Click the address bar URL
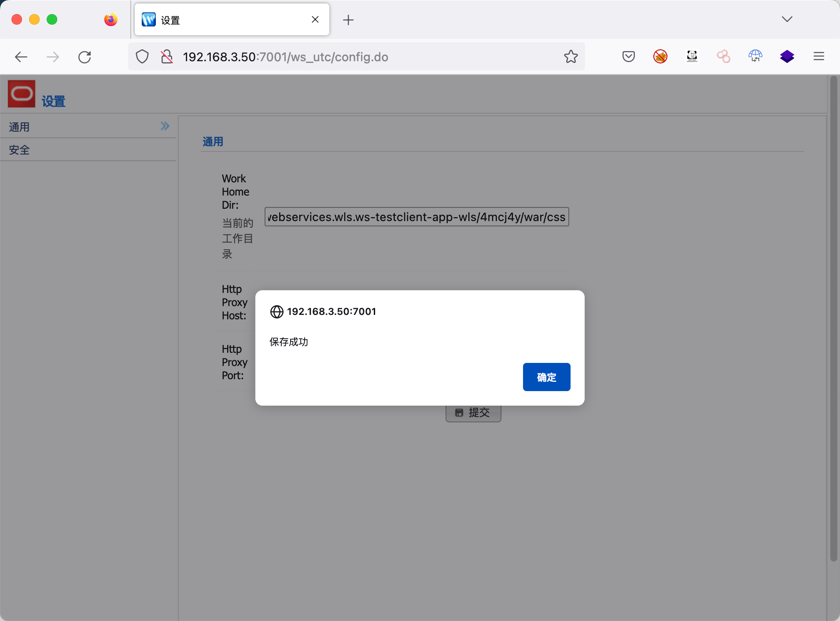The width and height of the screenshot is (840, 621). pyautogui.click(x=285, y=57)
